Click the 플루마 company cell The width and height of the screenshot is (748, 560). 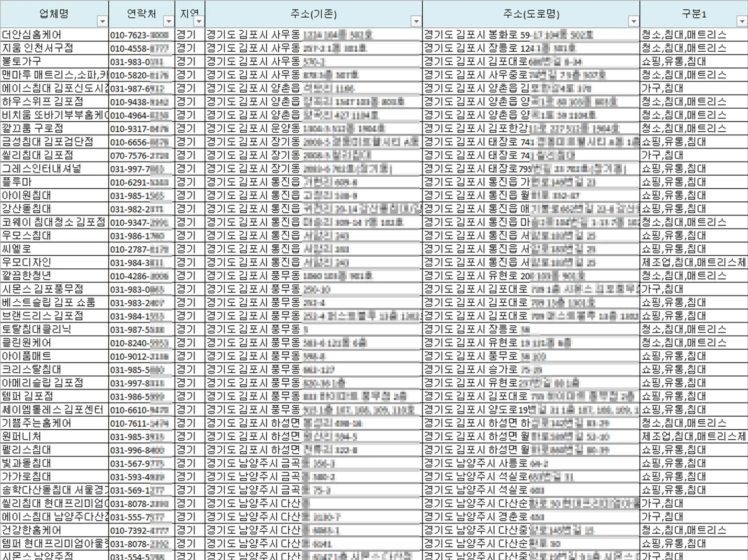click(x=54, y=182)
